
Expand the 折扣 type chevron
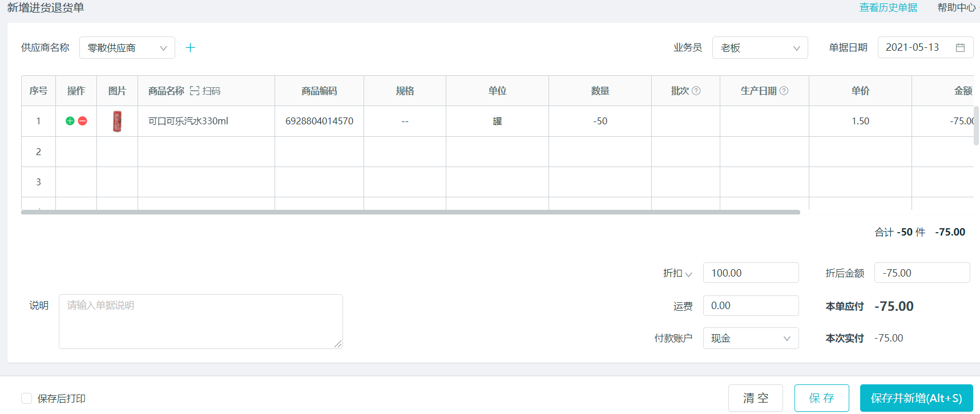click(x=688, y=274)
